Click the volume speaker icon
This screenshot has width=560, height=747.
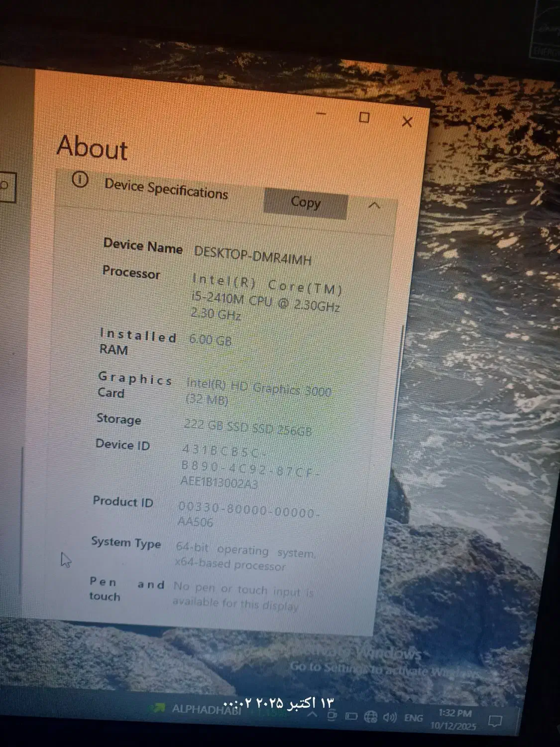coord(390,717)
